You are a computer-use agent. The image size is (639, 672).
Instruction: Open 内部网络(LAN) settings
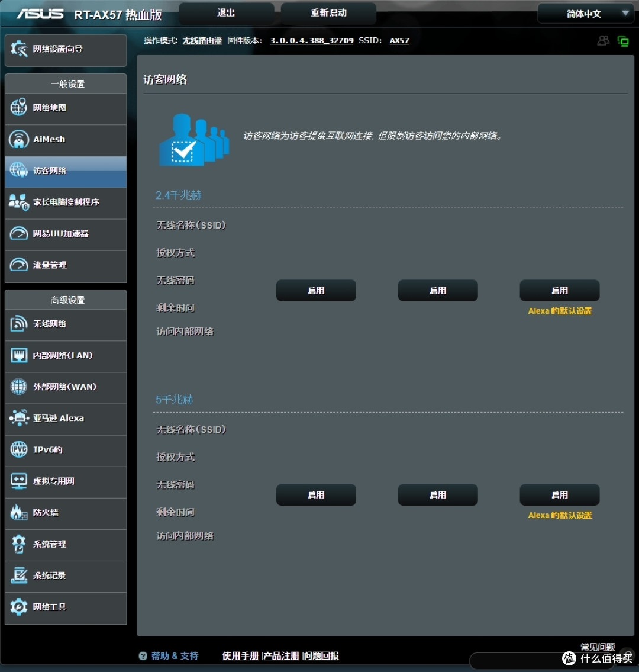(66, 355)
